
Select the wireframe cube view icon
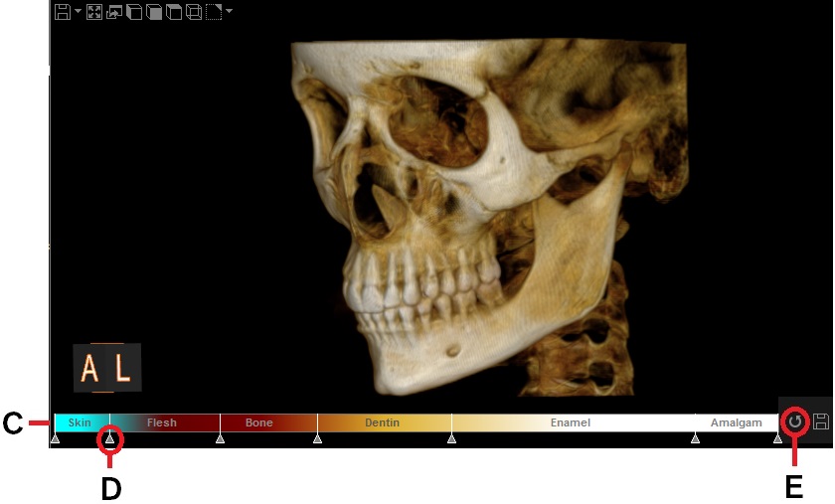coord(194,12)
